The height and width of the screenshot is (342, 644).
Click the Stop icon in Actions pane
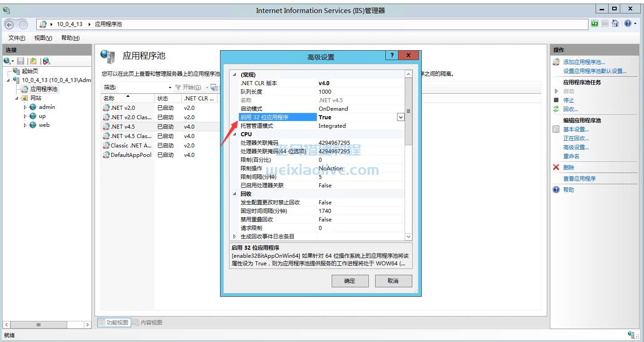coord(556,100)
